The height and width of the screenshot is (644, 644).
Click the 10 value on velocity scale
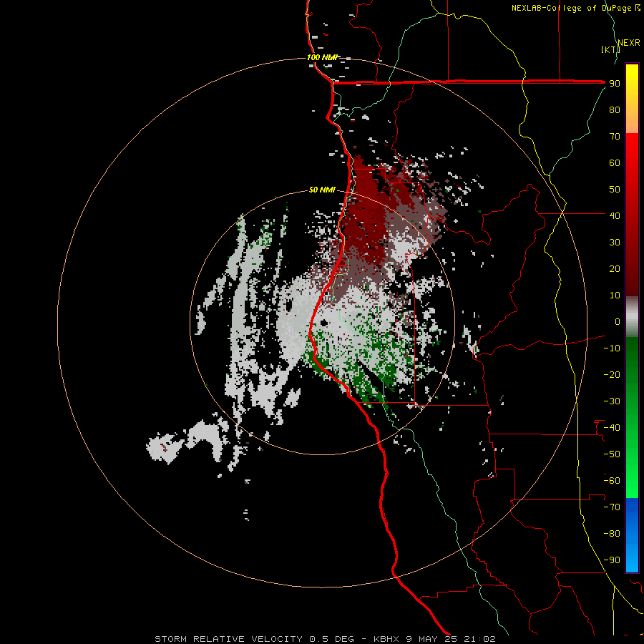point(615,296)
